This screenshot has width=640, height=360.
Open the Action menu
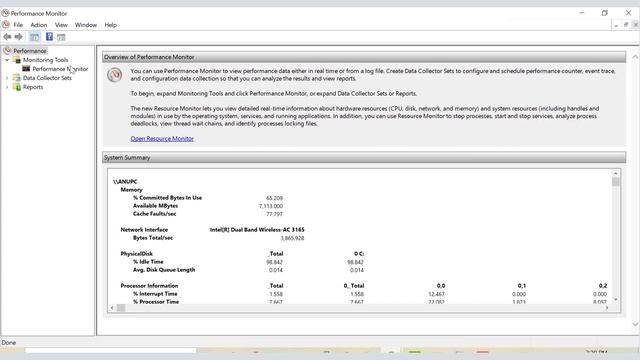point(39,25)
